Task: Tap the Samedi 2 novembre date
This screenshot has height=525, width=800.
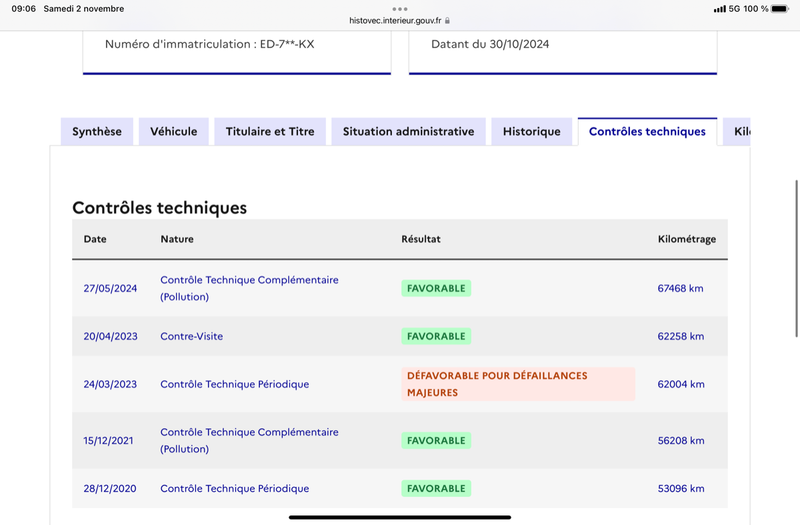Action: pyautogui.click(x=84, y=9)
